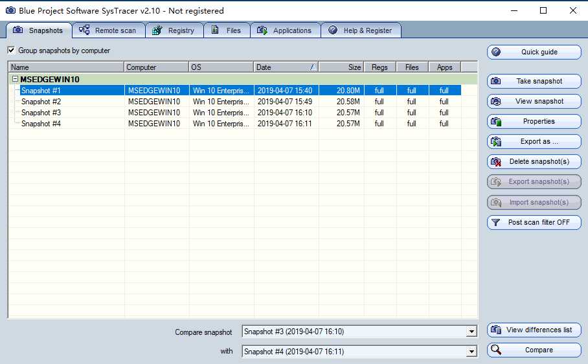Select Snapshot #2 row
The height and width of the screenshot is (364, 588).
(x=240, y=102)
